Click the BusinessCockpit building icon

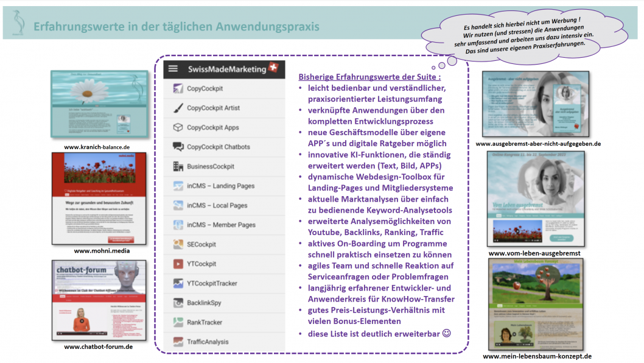pyautogui.click(x=178, y=166)
